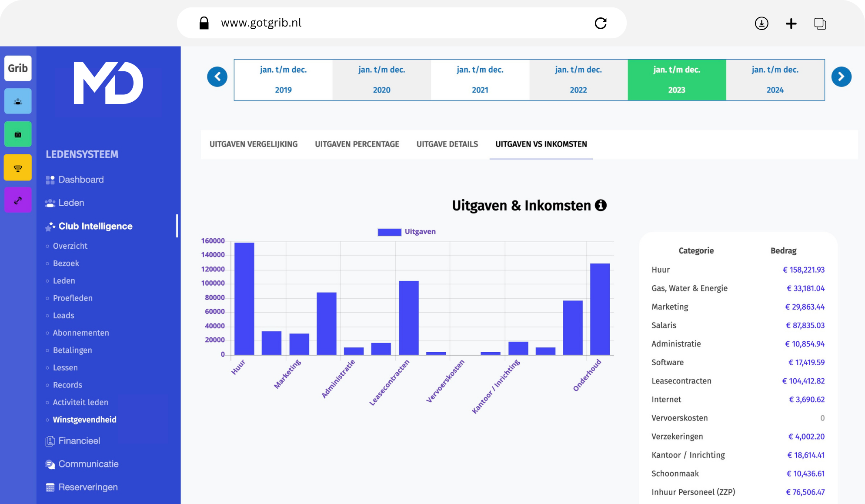865x504 pixels.
Task: Select the blue members icon in the sidebar
Action: click(x=18, y=101)
